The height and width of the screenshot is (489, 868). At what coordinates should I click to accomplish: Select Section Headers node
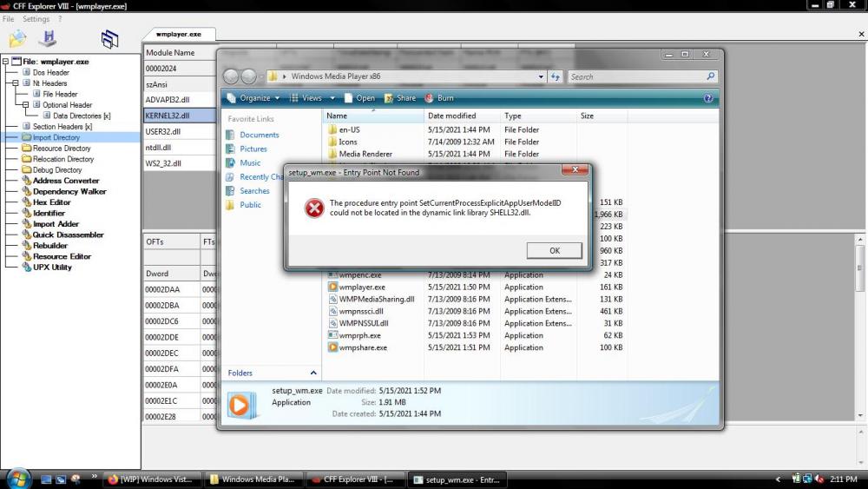pos(62,127)
